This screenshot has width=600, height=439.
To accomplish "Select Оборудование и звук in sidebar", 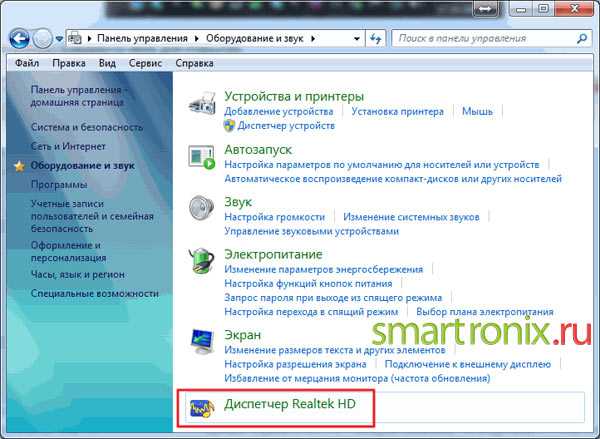I will (x=83, y=165).
